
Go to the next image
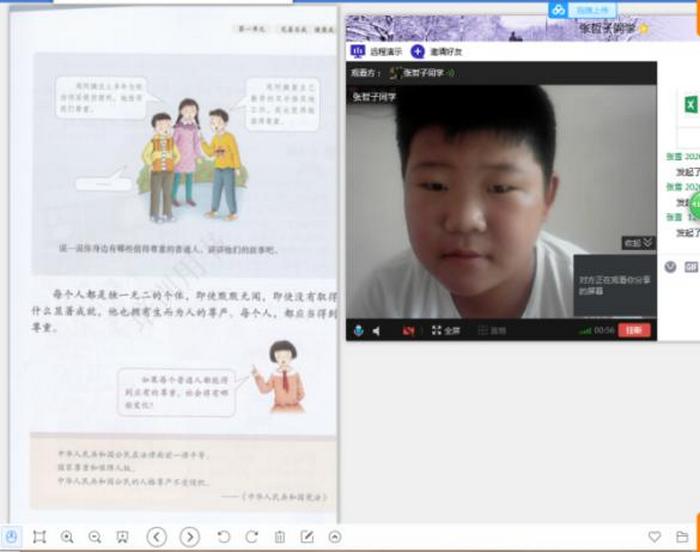click(190, 537)
